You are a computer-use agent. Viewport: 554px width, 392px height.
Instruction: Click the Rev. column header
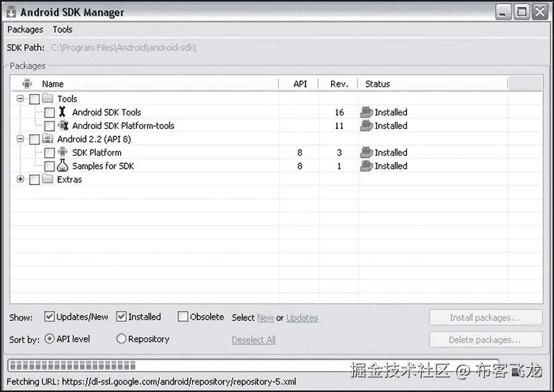[x=338, y=84]
